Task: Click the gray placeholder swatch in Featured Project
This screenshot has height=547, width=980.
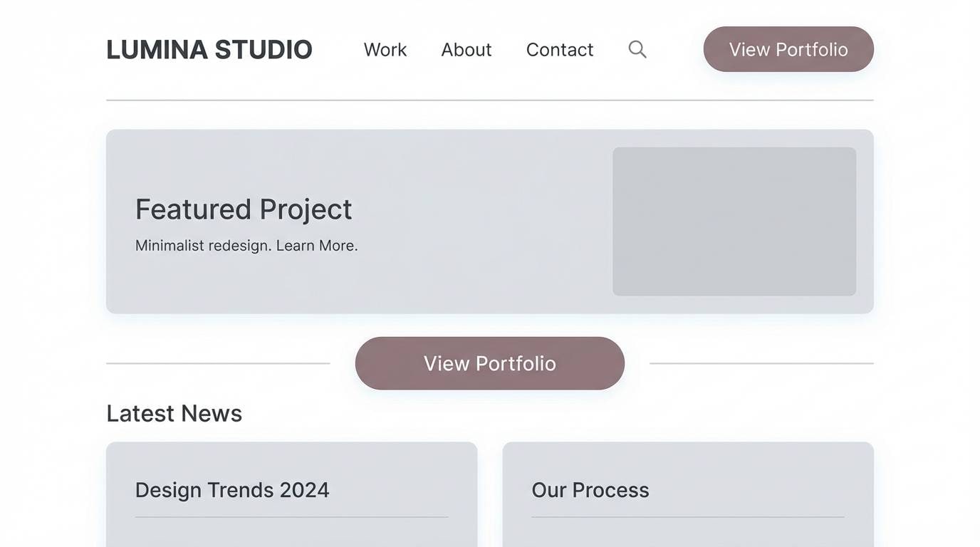Action: [x=734, y=221]
